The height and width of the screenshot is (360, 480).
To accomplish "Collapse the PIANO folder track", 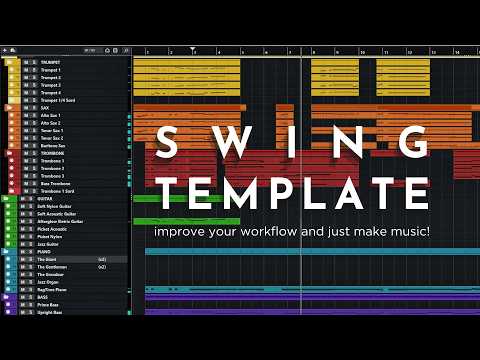I will [6, 252].
